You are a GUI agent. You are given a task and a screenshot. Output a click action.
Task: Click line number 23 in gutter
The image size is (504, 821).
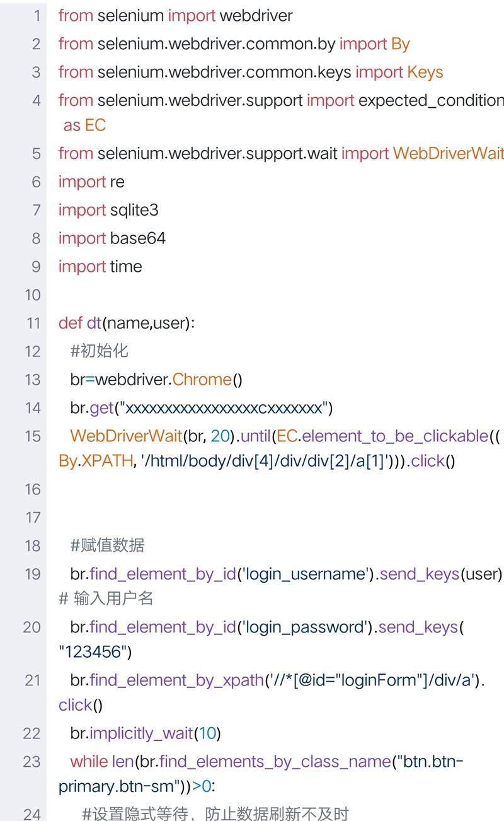coord(32,761)
